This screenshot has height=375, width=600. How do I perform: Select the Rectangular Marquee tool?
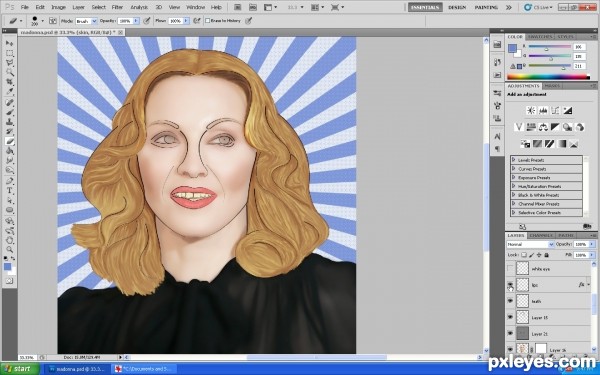tap(10, 53)
